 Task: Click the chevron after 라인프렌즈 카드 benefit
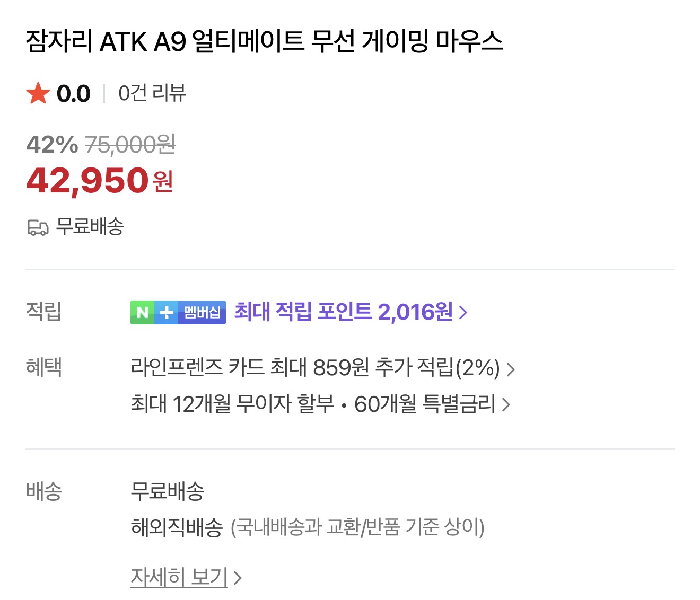pyautogui.click(x=511, y=369)
